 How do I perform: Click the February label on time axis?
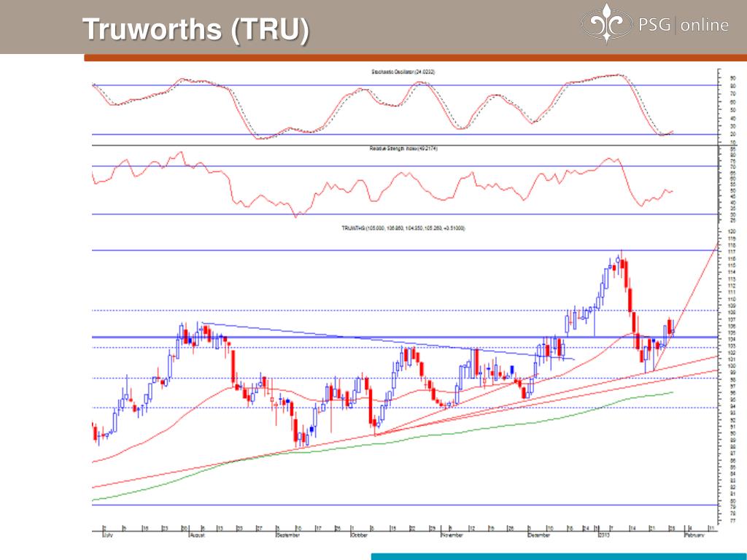click(694, 535)
